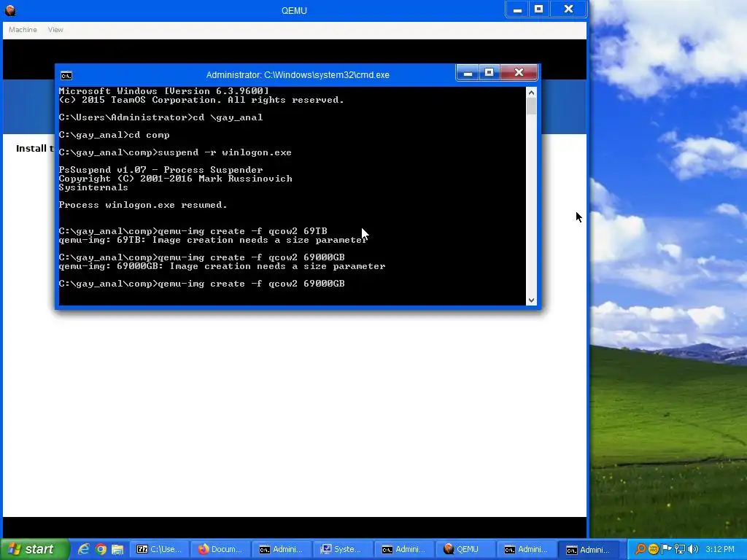Switch to the QEMU taskbar button

[465, 549]
